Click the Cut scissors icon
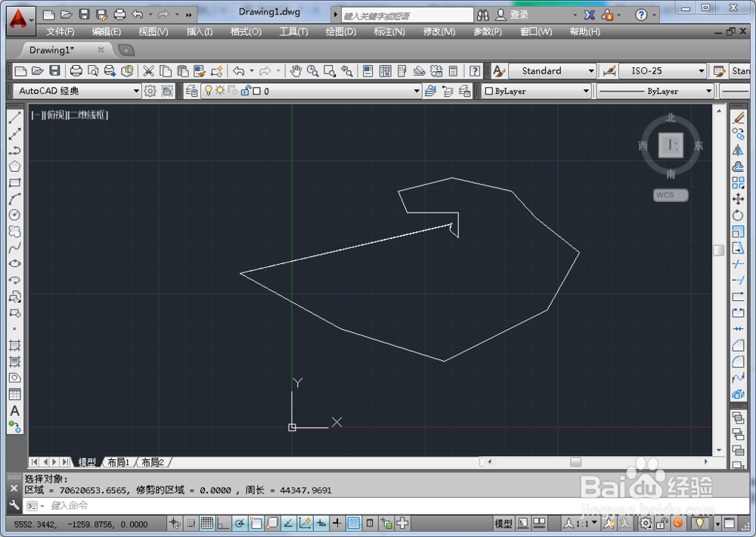 pyautogui.click(x=148, y=71)
